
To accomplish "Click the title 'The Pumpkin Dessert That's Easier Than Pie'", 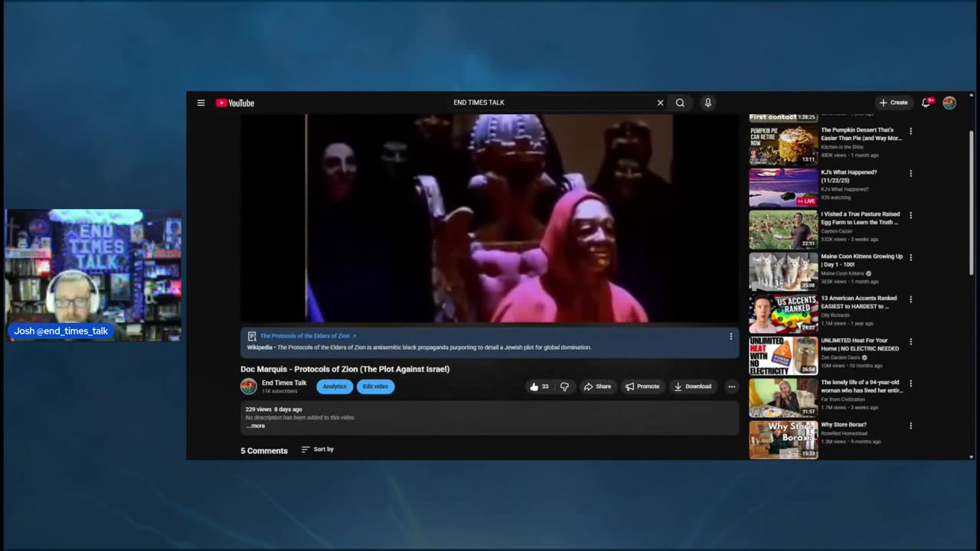I will 861,134.
